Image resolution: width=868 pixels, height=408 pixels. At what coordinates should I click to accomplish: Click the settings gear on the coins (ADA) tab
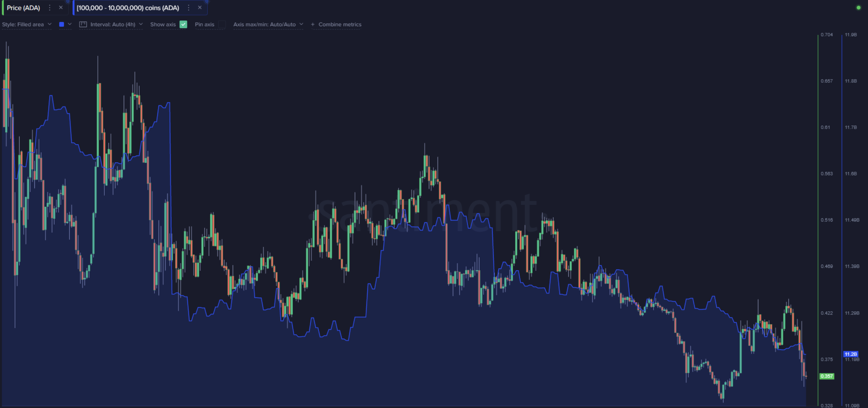[x=206, y=2]
